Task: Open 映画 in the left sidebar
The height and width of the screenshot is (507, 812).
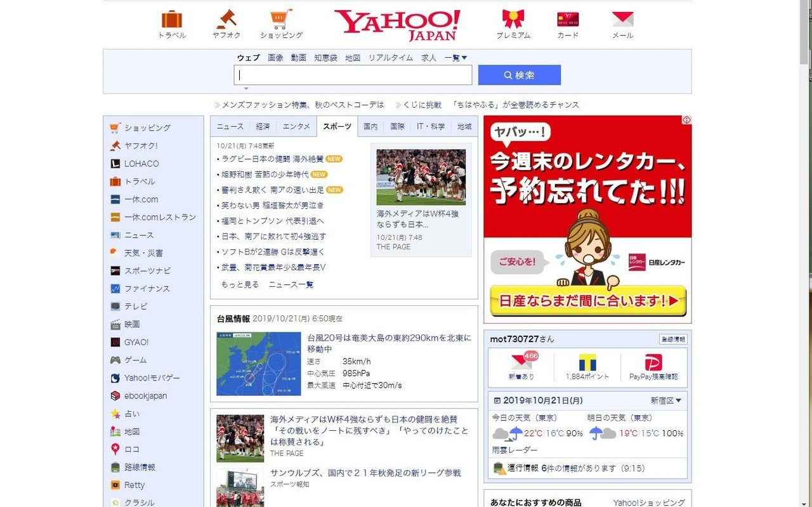Action: point(132,324)
